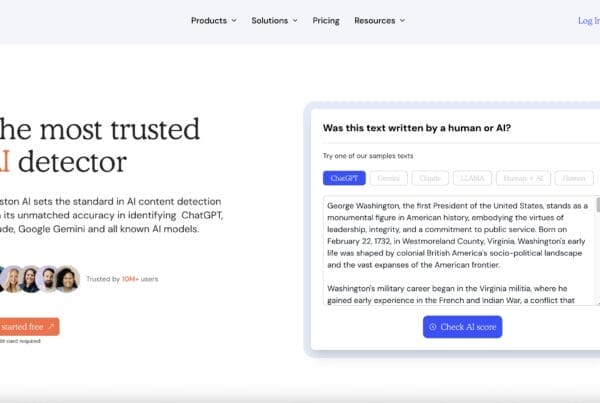
Task: Open the Pricing page
Action: click(326, 20)
